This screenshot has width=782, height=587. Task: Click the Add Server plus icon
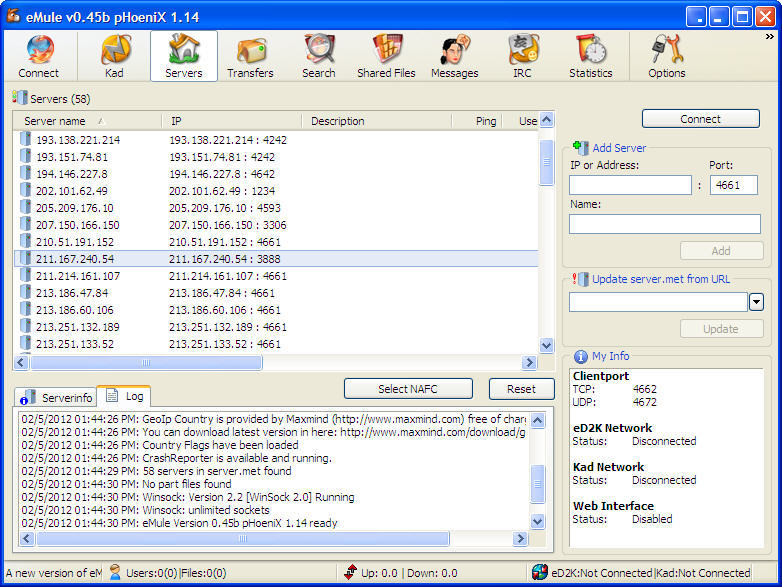pyautogui.click(x=580, y=147)
